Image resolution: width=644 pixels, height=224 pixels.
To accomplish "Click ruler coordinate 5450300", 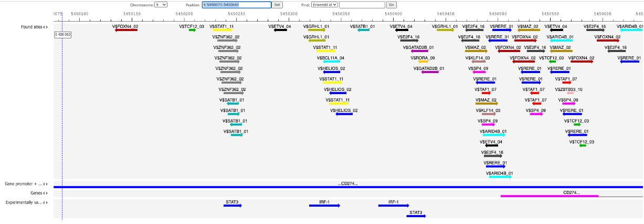I will click(289, 13).
